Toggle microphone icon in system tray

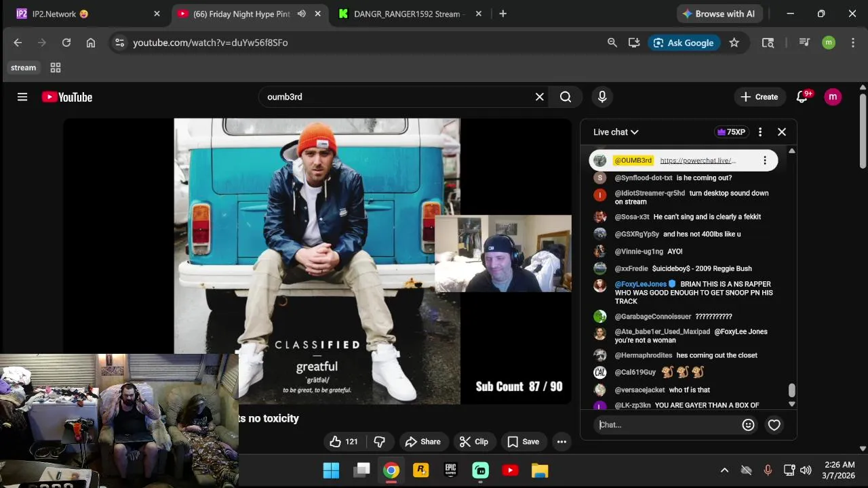pyautogui.click(x=768, y=470)
